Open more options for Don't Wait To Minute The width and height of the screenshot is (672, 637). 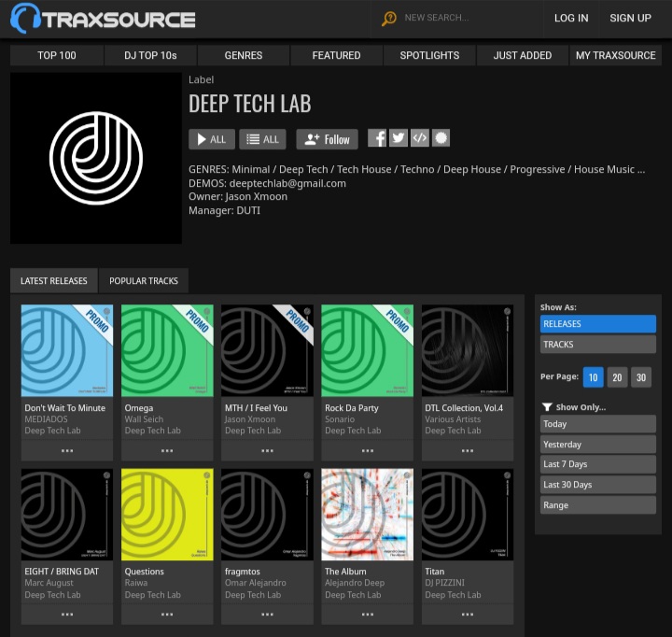point(67,451)
